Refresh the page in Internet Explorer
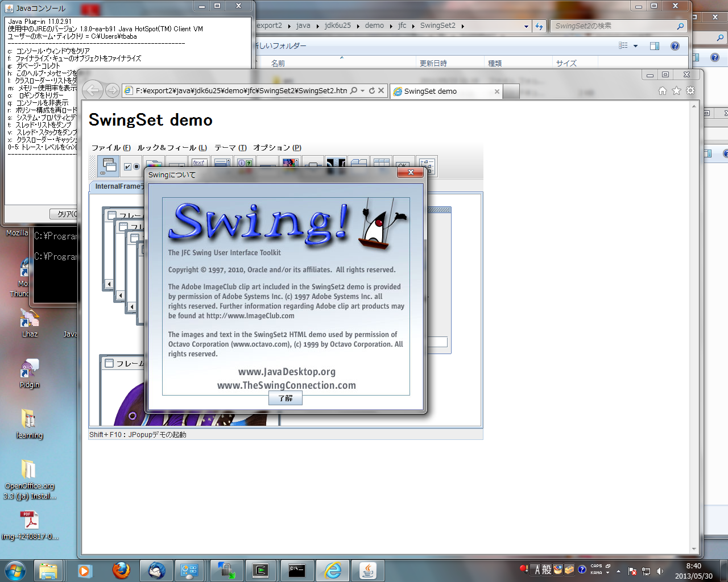 click(372, 91)
